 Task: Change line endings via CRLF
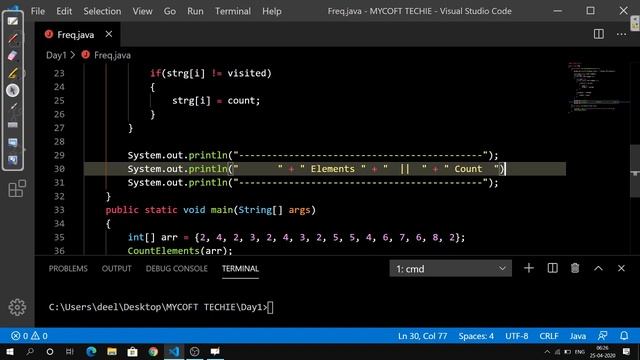pyautogui.click(x=549, y=336)
